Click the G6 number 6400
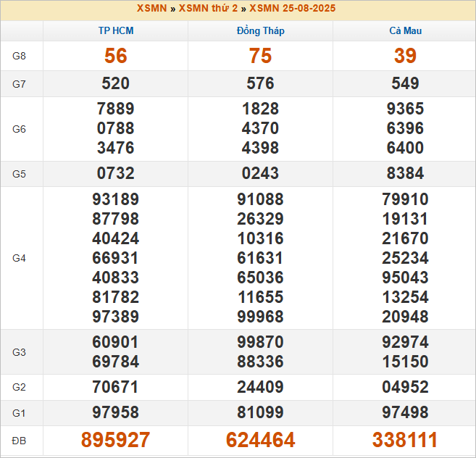Screen dimensions: 476x458 [x=405, y=148]
